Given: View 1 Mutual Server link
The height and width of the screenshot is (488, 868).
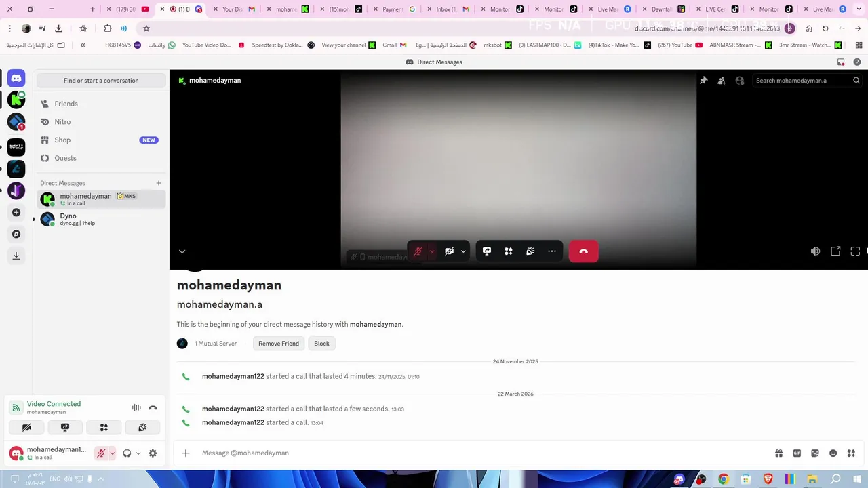Looking at the screenshot, I should (x=216, y=344).
